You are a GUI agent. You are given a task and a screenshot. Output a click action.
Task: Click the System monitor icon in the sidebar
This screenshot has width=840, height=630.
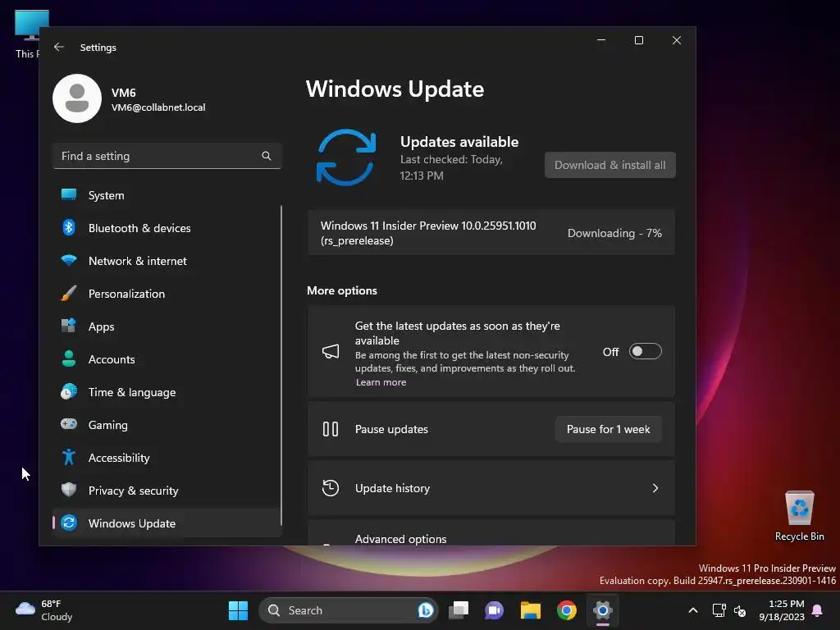pyautogui.click(x=69, y=195)
